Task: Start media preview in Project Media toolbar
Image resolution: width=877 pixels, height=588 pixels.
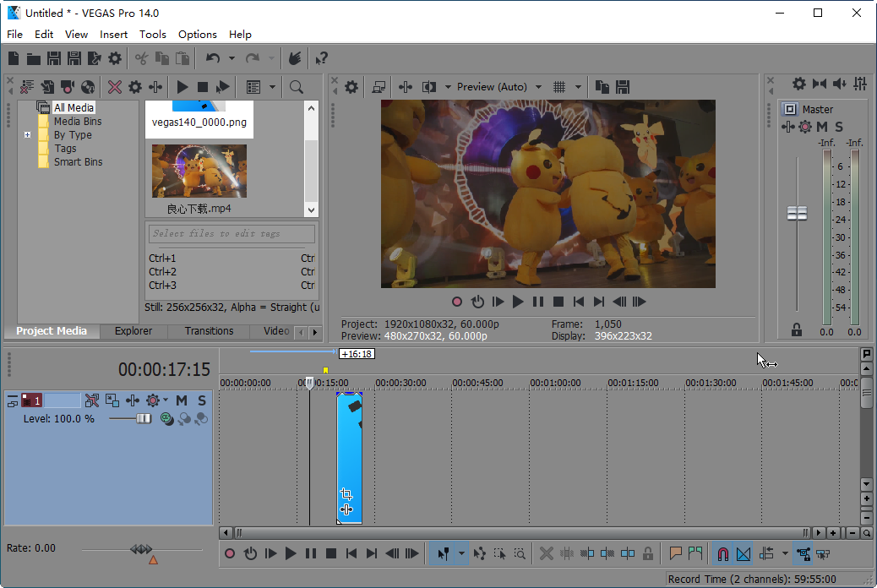Action: point(182,87)
